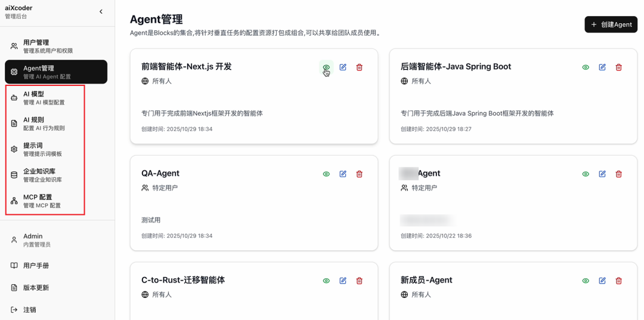The height and width of the screenshot is (320, 644).
Task: Edit the C-to-Rust-迁移智能体 agent
Action: pos(343,281)
